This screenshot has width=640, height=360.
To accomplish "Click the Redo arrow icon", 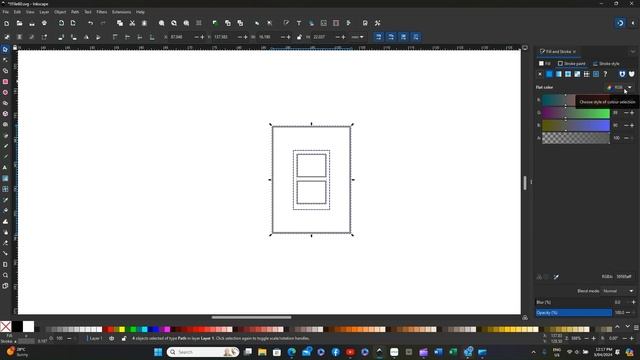I will point(103,23).
